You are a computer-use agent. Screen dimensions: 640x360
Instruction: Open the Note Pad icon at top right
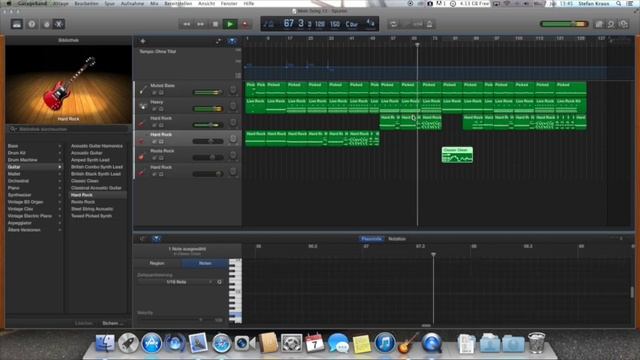599,24
